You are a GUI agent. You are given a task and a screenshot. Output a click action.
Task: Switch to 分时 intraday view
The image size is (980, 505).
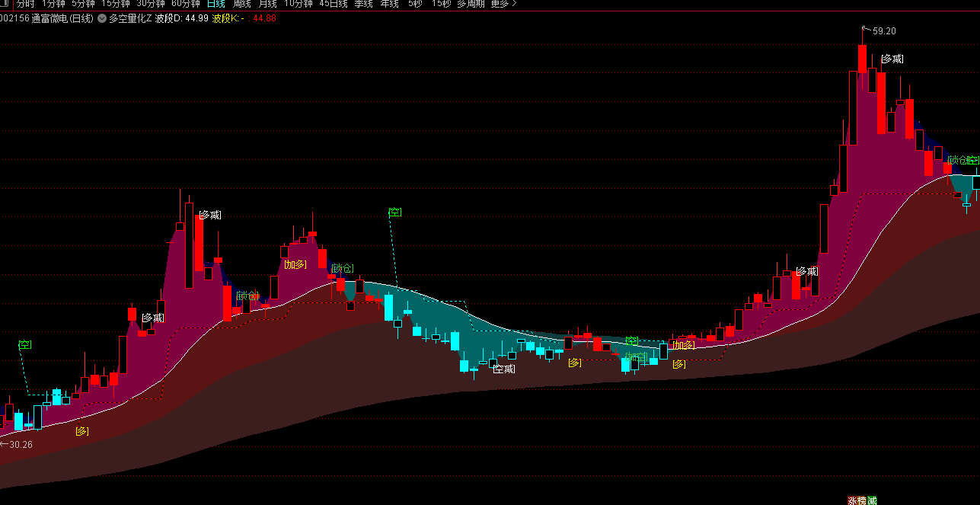(25, 4)
